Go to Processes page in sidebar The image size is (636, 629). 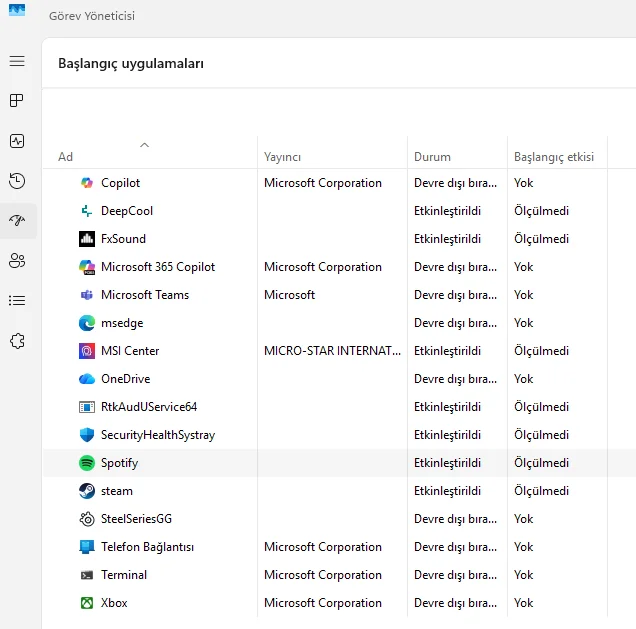click(x=17, y=101)
